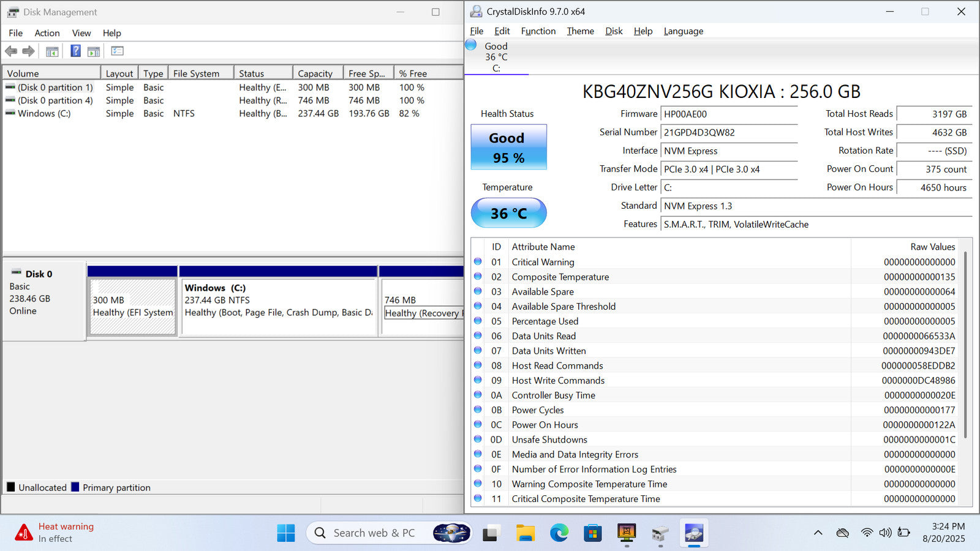Click the Show/Hide Action Pane toolbar icon
The height and width of the screenshot is (551, 980).
[x=94, y=51]
